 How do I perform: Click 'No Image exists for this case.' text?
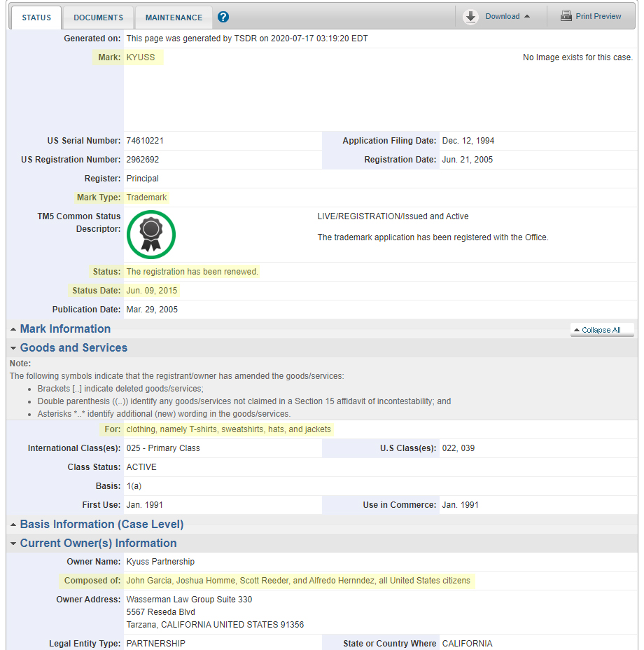pyautogui.click(x=577, y=57)
